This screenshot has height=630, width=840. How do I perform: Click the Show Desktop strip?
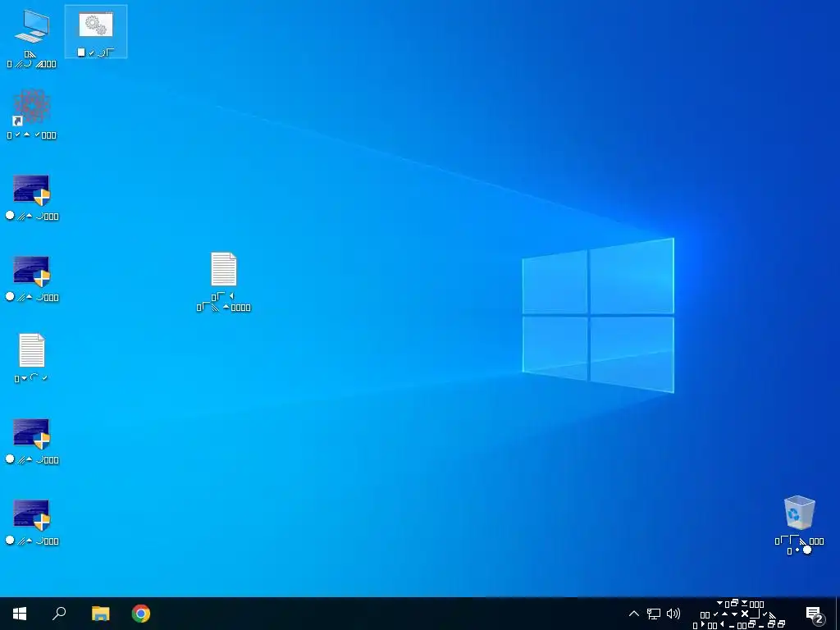pos(838,614)
